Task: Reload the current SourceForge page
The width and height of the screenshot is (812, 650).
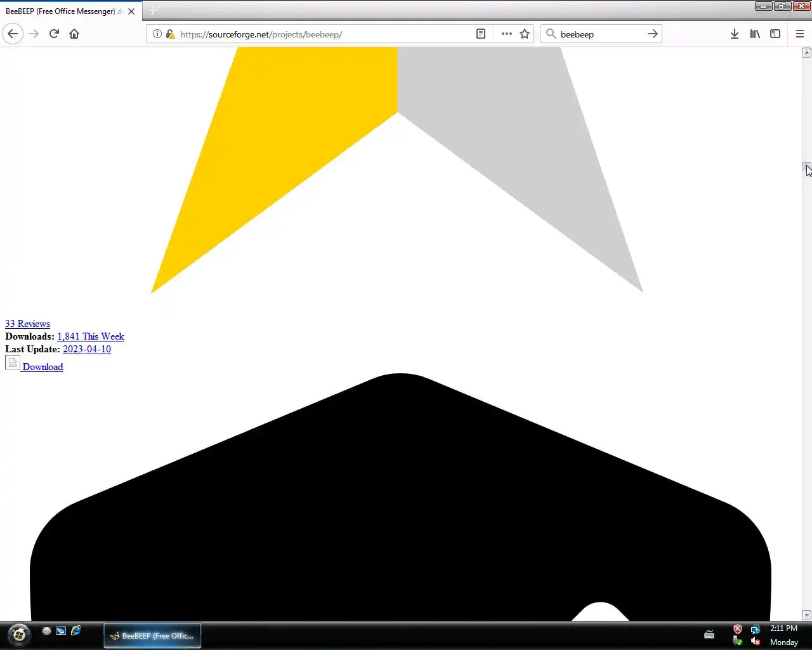Action: pos(54,34)
